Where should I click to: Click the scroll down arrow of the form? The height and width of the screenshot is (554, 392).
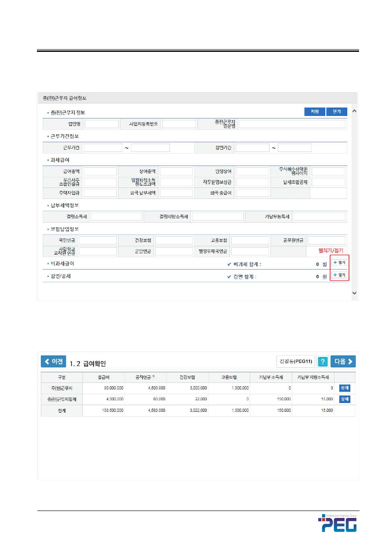point(354,293)
